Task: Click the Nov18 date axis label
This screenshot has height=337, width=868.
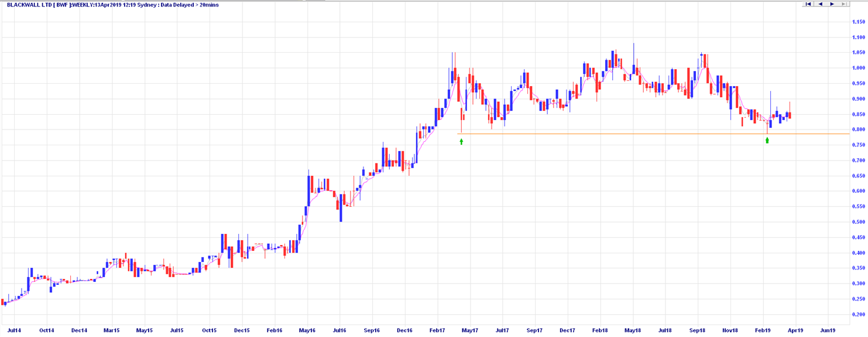Action: [x=730, y=331]
